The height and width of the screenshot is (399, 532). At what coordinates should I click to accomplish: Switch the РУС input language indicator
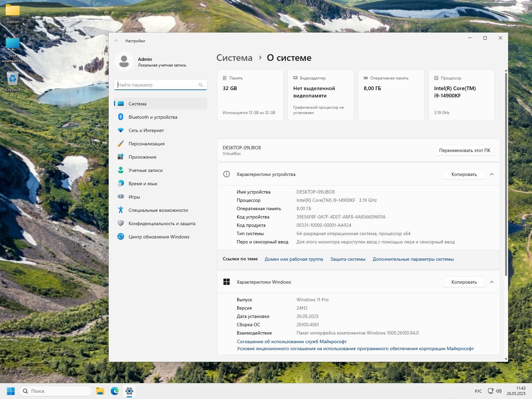(x=478, y=391)
